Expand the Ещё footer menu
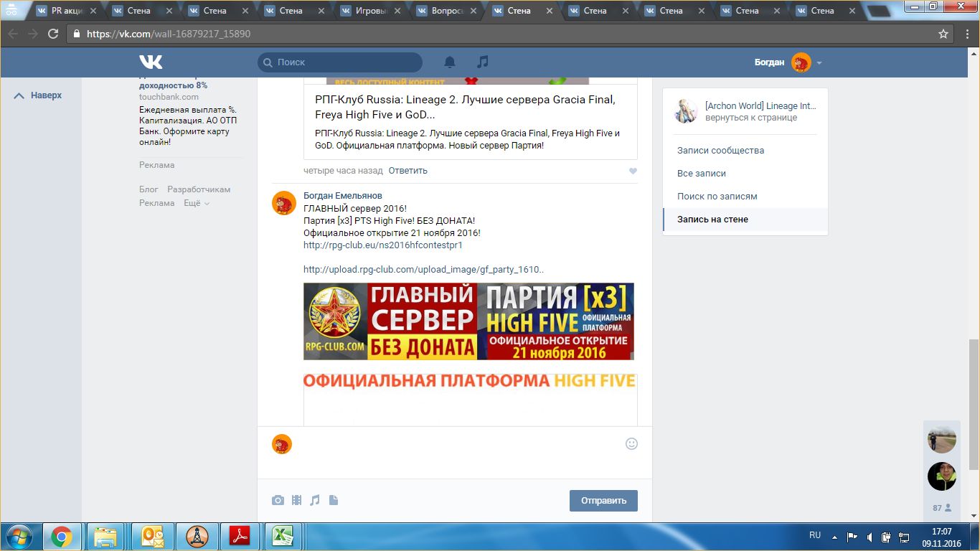This screenshot has width=980, height=551. pos(197,203)
